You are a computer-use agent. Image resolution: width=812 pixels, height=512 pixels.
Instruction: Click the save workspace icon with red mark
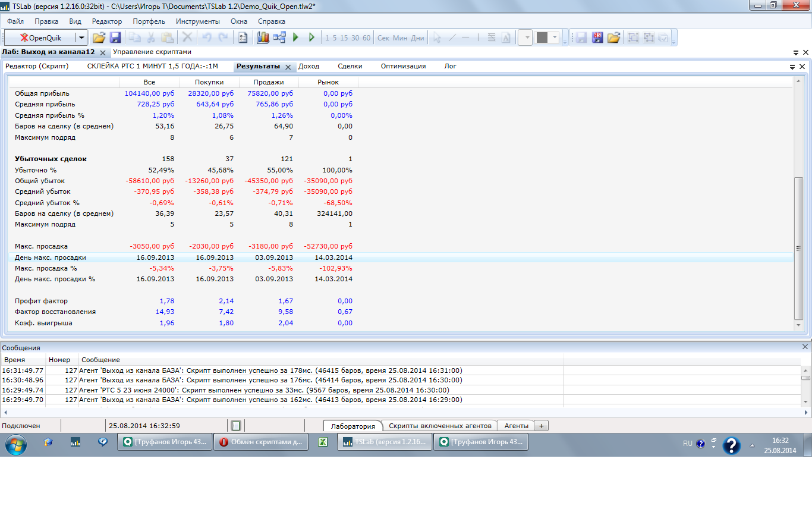click(597, 37)
